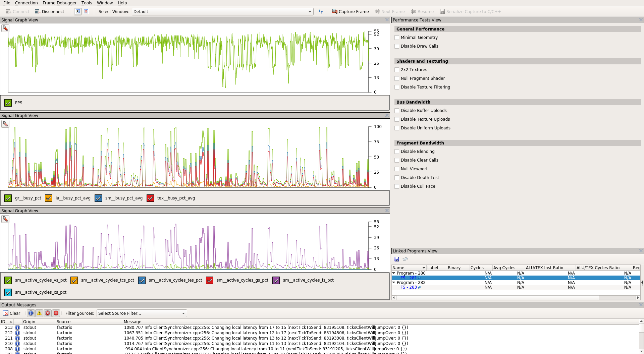Enable Disable Draw Calls test
This screenshot has height=354, width=644.
[x=397, y=46]
